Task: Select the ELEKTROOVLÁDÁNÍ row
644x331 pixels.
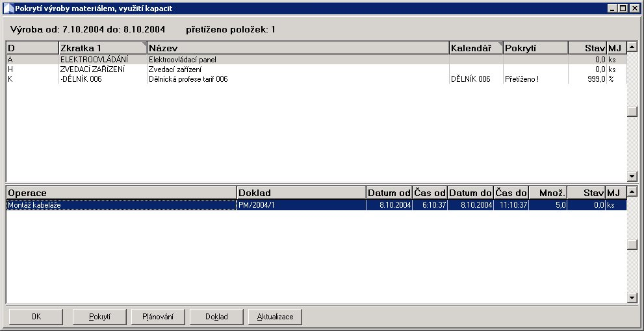Action: (x=316, y=60)
